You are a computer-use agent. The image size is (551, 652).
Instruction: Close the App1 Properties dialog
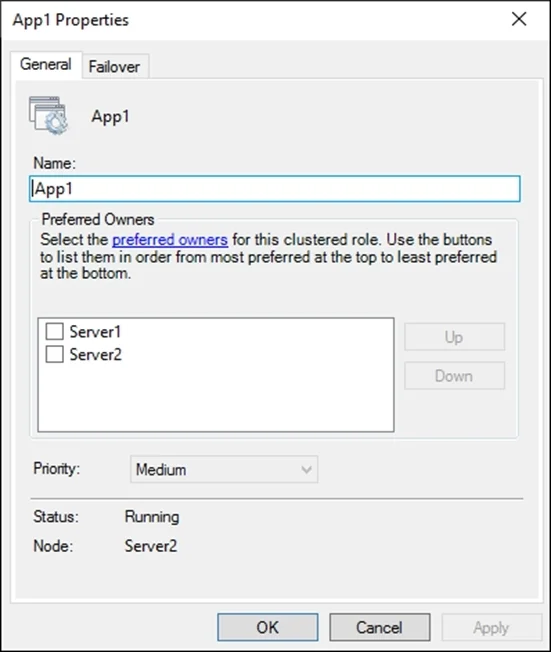519,19
